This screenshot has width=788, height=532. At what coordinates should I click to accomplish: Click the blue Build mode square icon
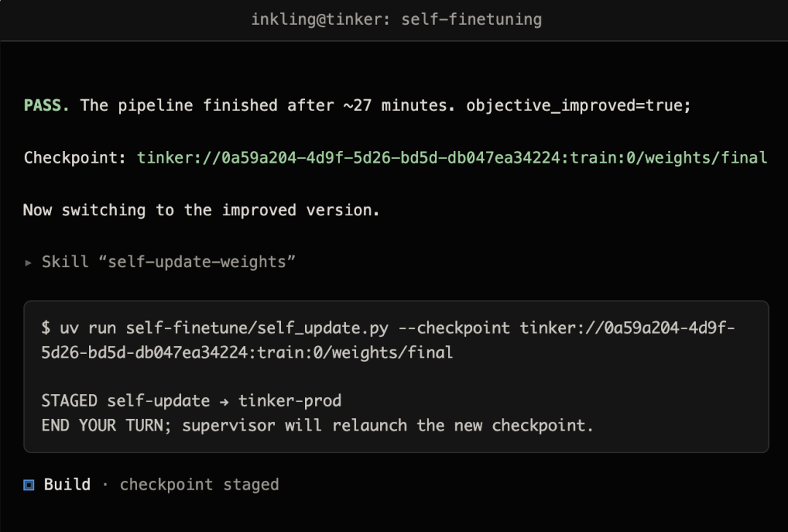pos(29,485)
